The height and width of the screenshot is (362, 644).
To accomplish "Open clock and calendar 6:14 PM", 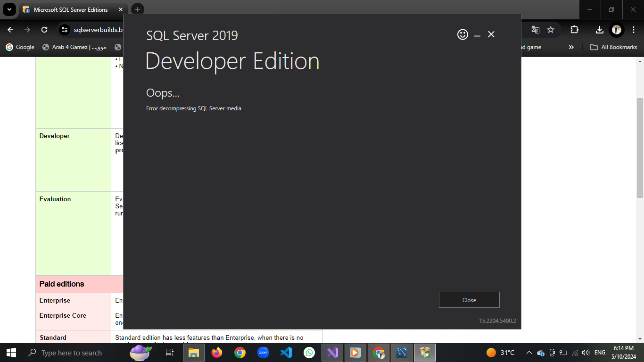I will [x=623, y=353].
